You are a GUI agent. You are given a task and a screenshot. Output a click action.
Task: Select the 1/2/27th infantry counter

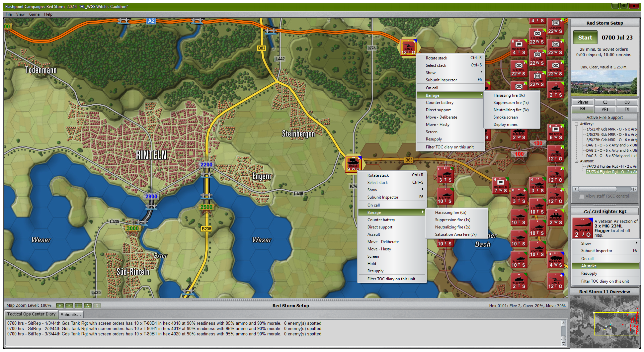coord(556,26)
